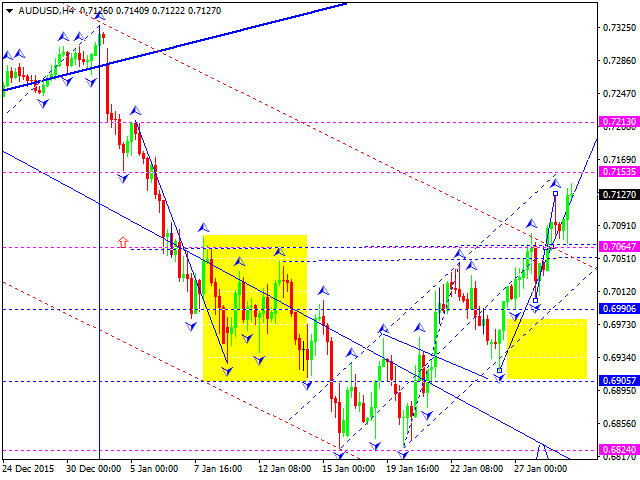Select the 0.71535 magenta price label

[619, 171]
